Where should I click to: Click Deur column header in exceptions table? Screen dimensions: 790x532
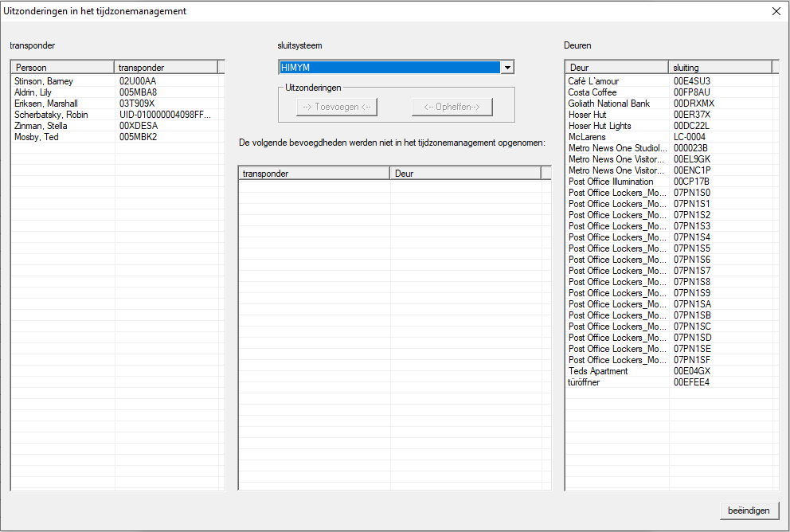point(465,173)
